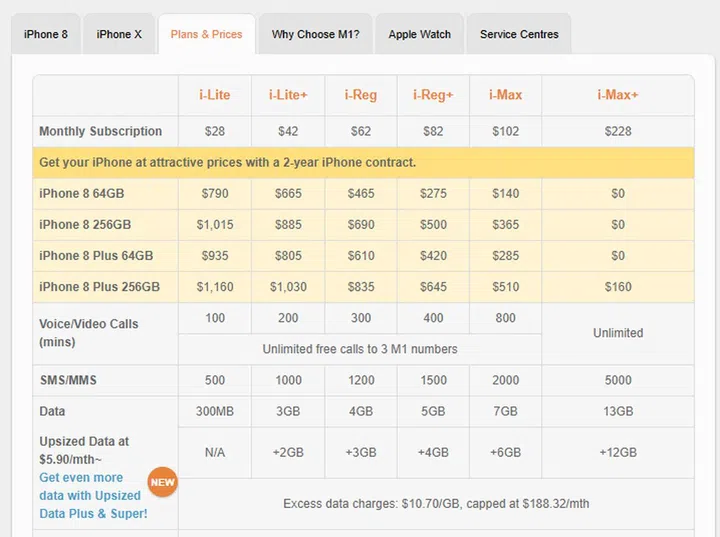This screenshot has width=720, height=537.
Task: Click the iPhone 8 64GB row label
Action: (81, 193)
